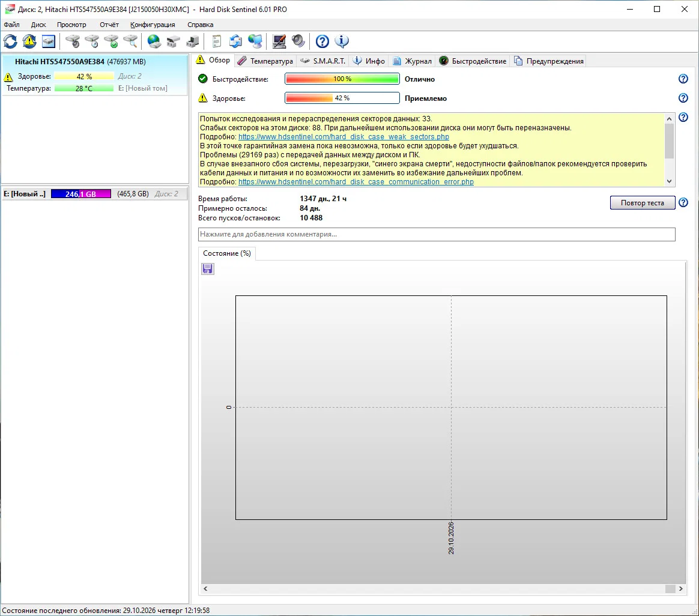
Task: Save the chart with the floppy disk icon
Action: [208, 269]
